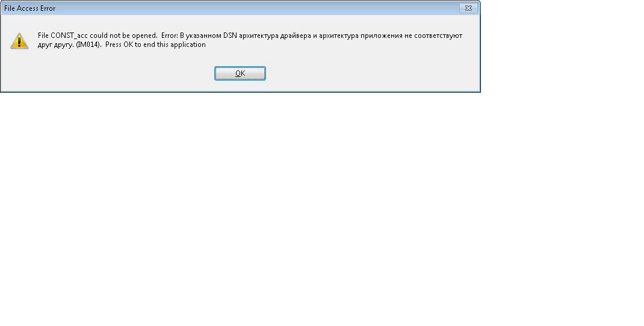Viewport: 644px width, 326px height.
Task: Click the yellow warning triangle icon
Action: [19, 41]
